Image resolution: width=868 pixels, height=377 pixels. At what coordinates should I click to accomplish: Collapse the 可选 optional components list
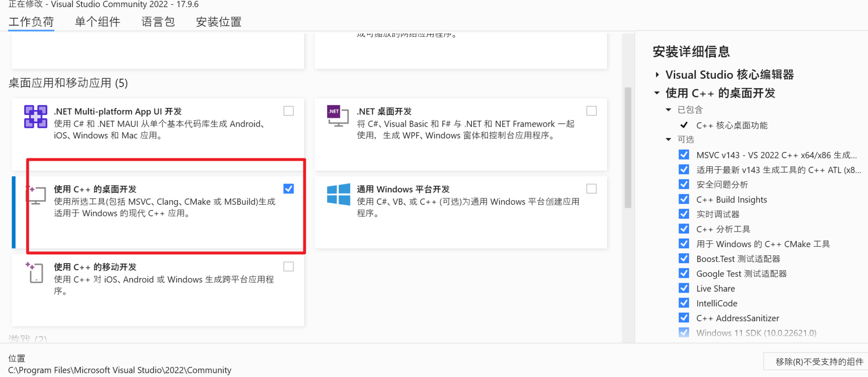(x=668, y=140)
